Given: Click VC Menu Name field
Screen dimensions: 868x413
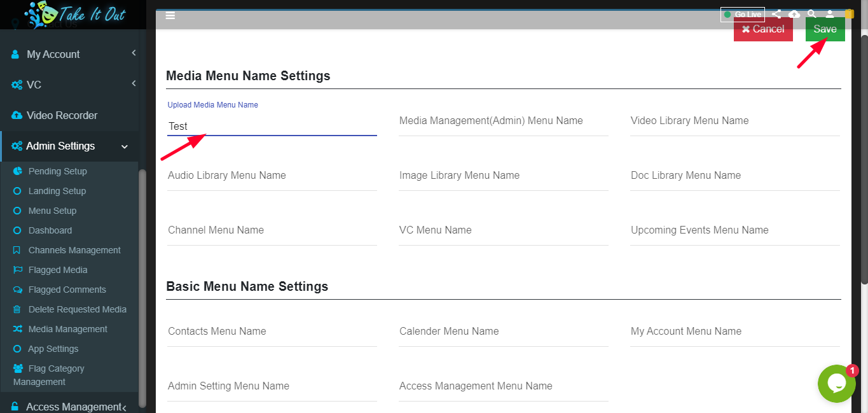Looking at the screenshot, I should tap(504, 230).
